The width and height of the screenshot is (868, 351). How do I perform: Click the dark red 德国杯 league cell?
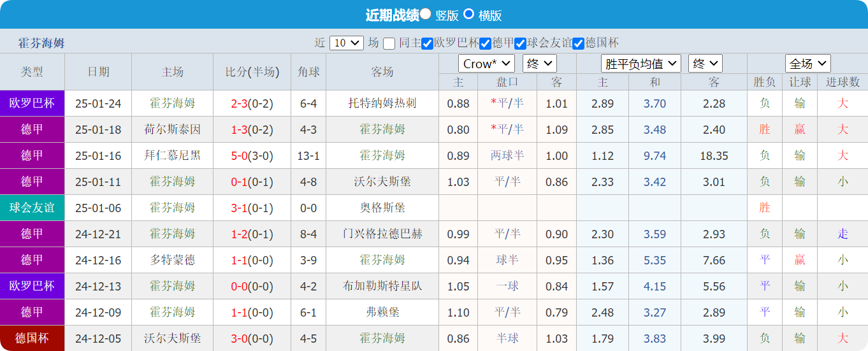click(x=32, y=338)
